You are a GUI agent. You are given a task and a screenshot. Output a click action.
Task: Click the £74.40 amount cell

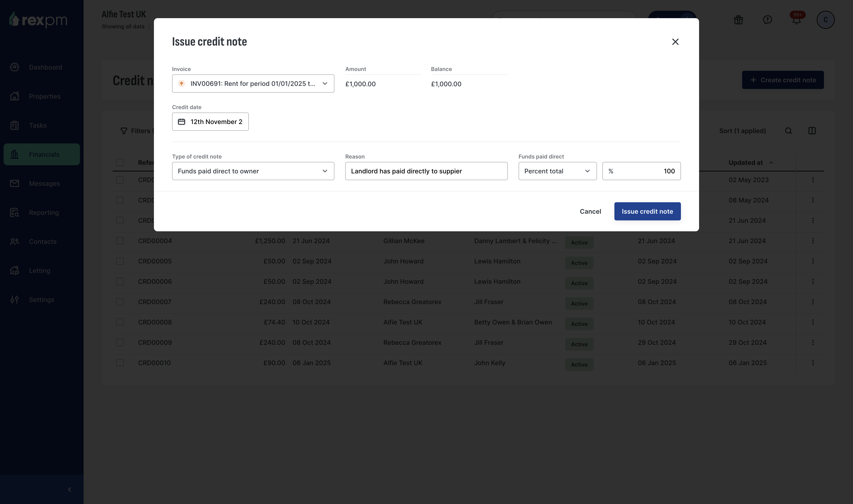[274, 322]
